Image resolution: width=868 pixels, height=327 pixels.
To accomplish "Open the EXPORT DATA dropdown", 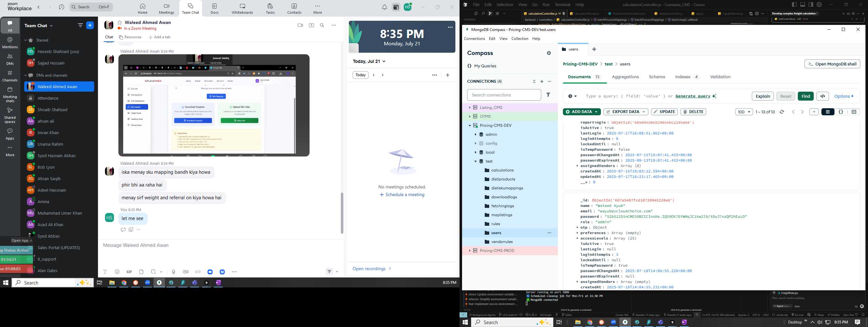I will point(625,112).
